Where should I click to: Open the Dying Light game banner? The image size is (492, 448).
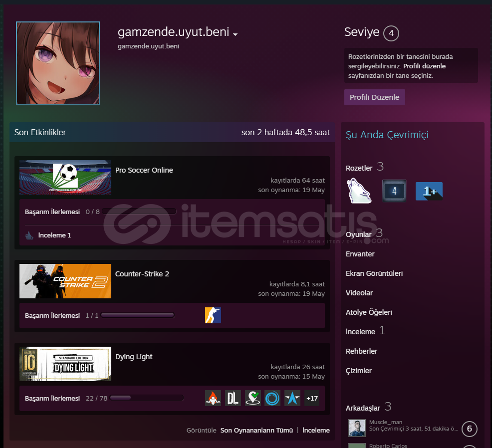(65, 364)
